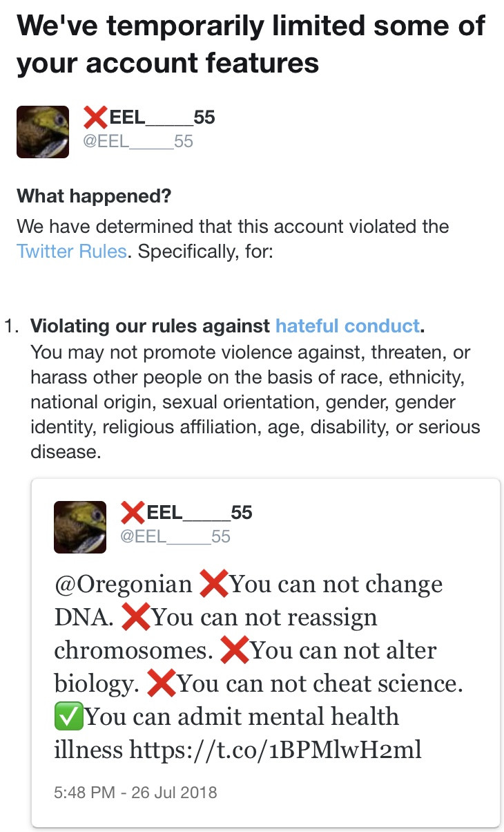The width and height of the screenshot is (504, 832).
Task: Click the @EEL_____55 handle under top name
Action: point(138,142)
